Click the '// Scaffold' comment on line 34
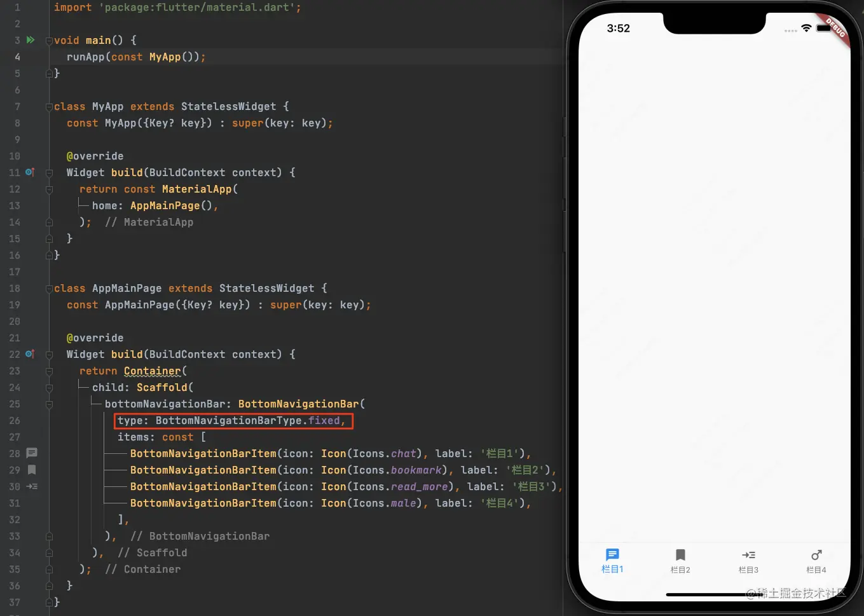 pyautogui.click(x=152, y=552)
